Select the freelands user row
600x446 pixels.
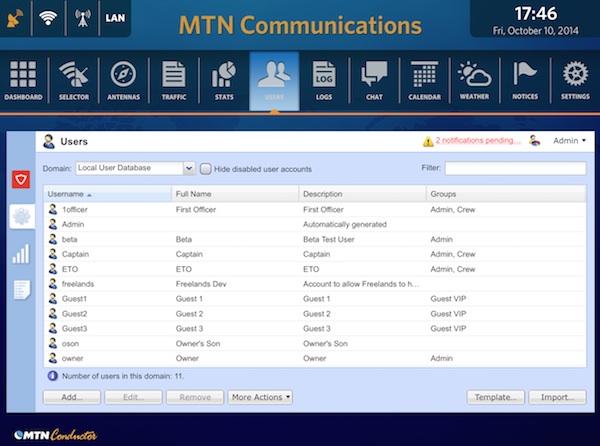[x=315, y=284]
